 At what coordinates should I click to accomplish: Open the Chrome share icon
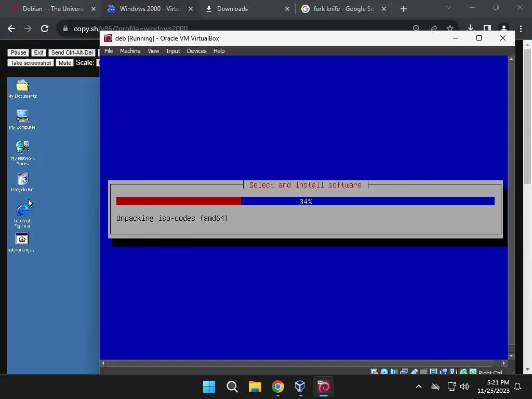pos(433,29)
